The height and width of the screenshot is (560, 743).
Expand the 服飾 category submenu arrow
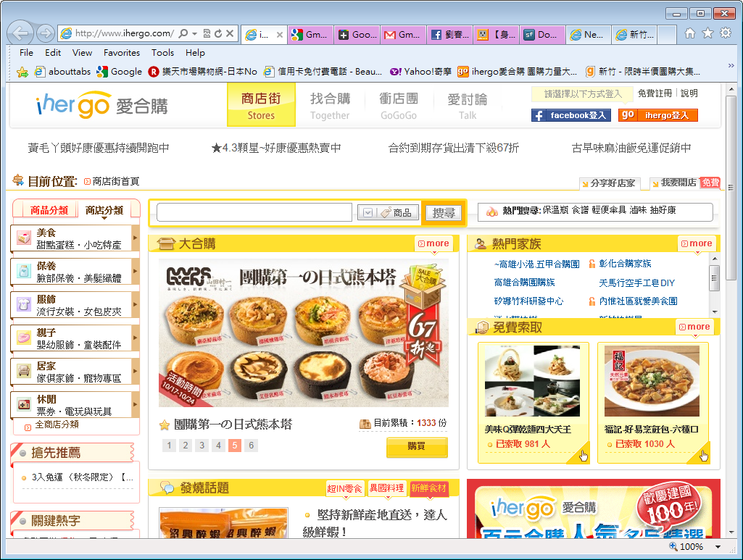[136, 304]
